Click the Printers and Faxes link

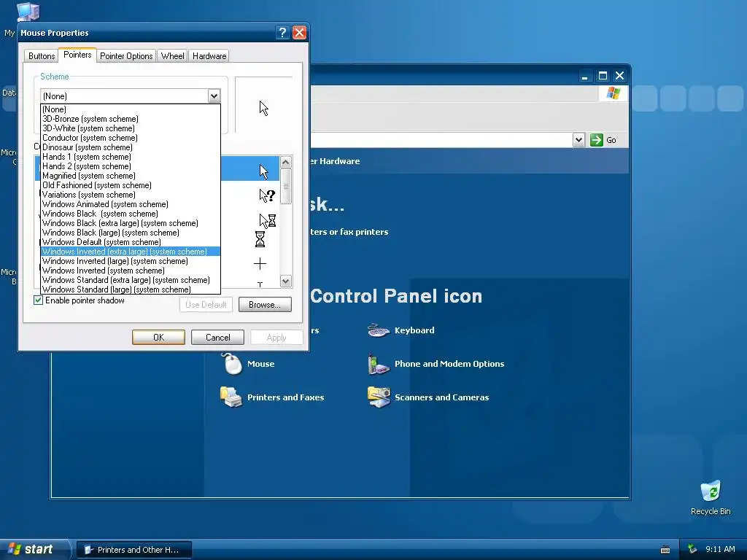pyautogui.click(x=285, y=397)
